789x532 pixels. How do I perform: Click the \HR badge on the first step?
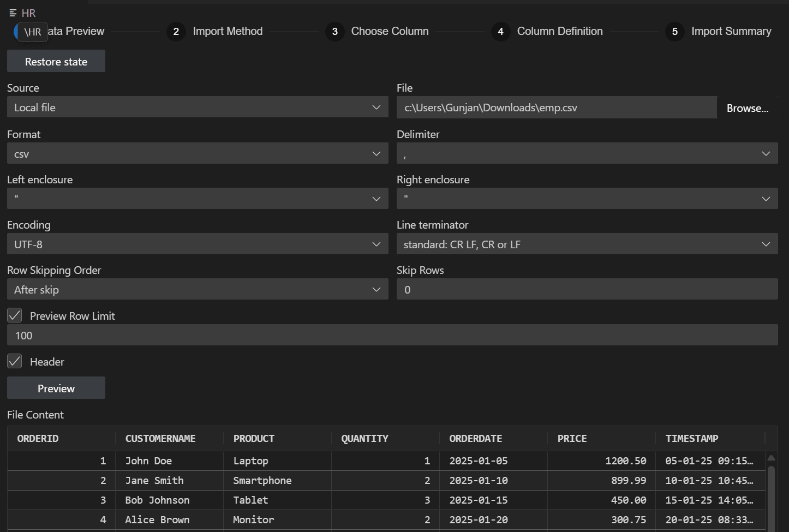tap(32, 32)
